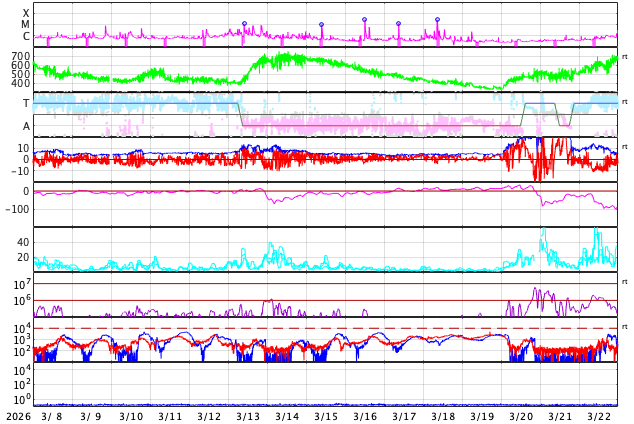
Task: Select the M flare class axis label
Action: [x=26, y=25]
